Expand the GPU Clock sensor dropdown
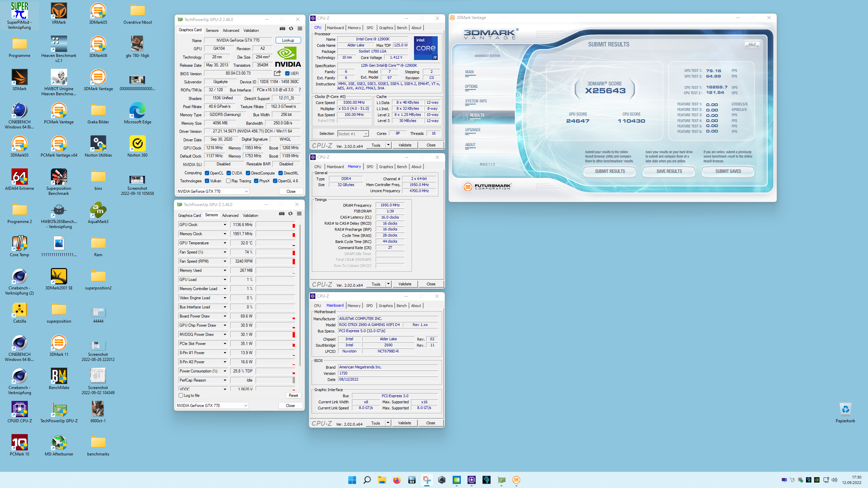Viewport: 868px width, 488px height. pos(224,225)
